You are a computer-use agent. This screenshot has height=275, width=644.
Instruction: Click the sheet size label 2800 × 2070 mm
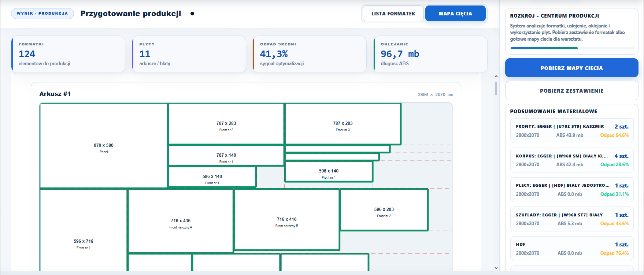(x=435, y=94)
